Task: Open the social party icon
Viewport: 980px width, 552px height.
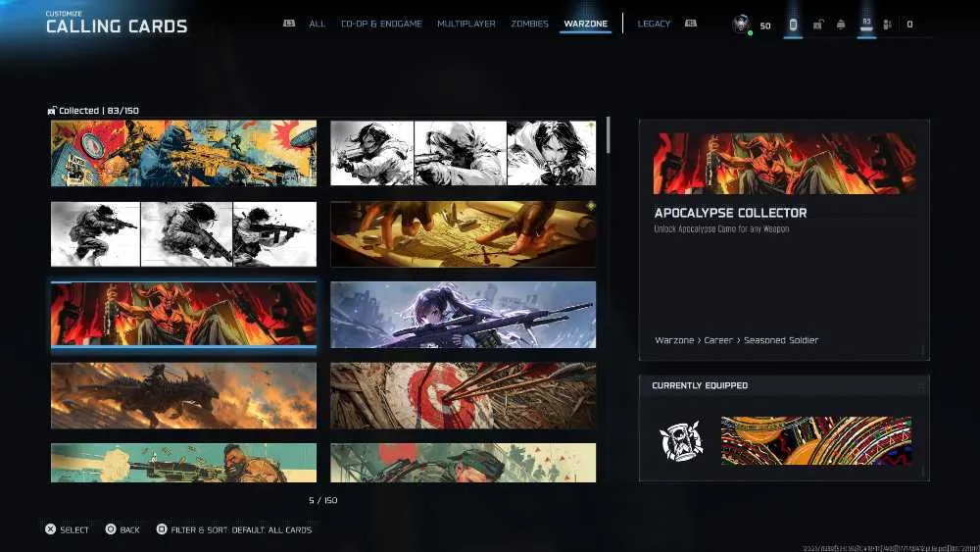Action: [x=888, y=25]
